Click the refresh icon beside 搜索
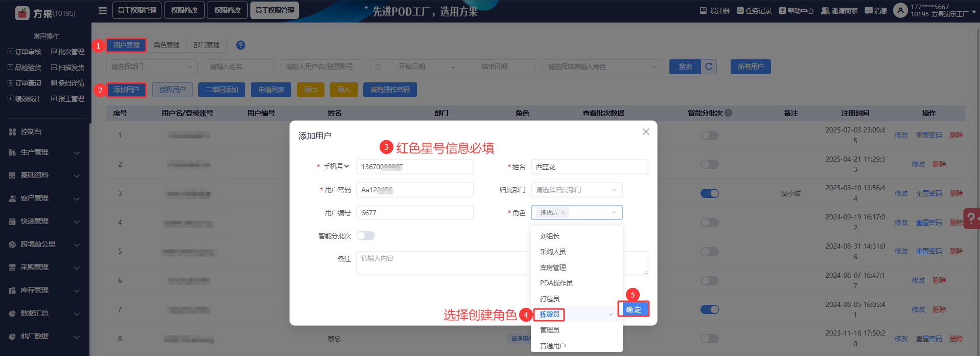 coord(709,66)
